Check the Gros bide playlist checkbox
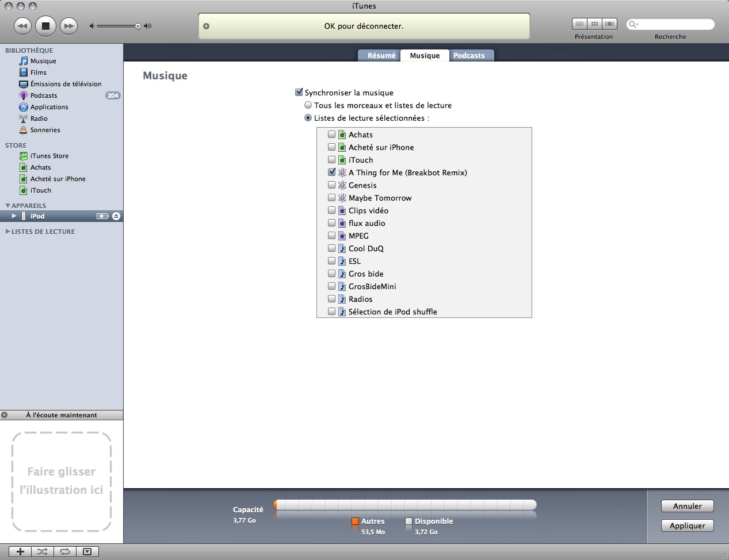Screen dimensions: 729x560 [x=331, y=273]
